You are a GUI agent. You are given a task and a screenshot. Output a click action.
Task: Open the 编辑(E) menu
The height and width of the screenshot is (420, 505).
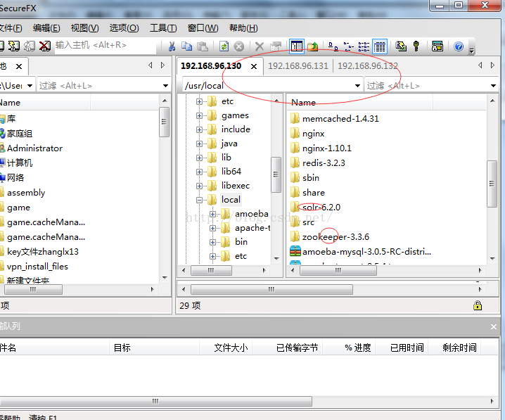[46, 28]
